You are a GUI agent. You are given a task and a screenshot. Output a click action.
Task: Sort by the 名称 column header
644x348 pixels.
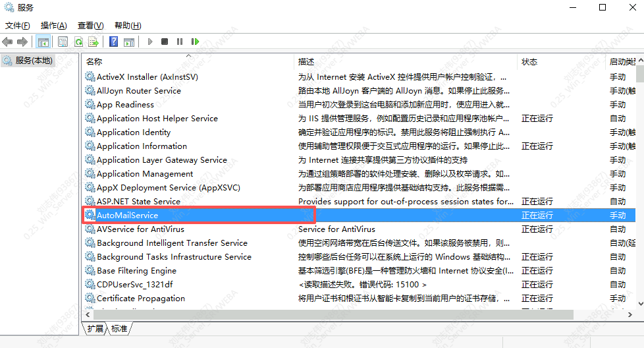[x=188, y=62]
